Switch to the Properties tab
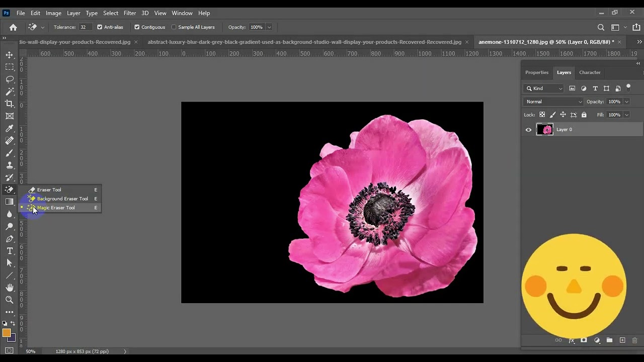 pos(537,72)
